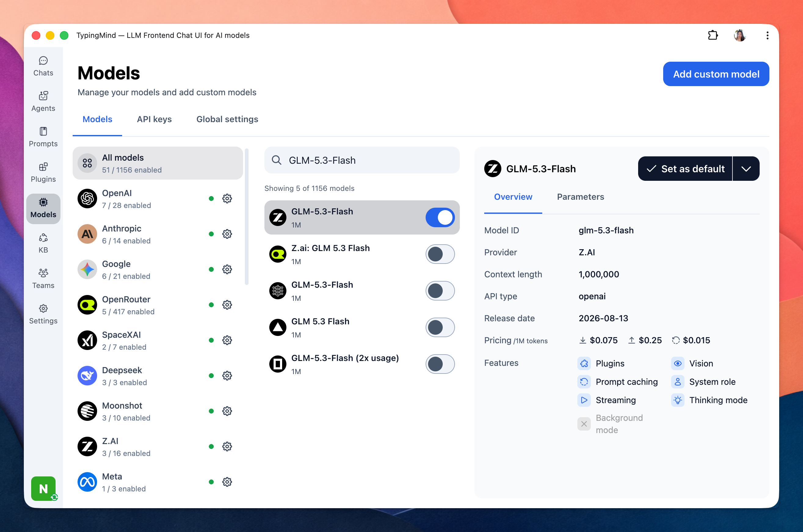Open Teams in the sidebar
This screenshot has height=532, width=803.
(43, 279)
